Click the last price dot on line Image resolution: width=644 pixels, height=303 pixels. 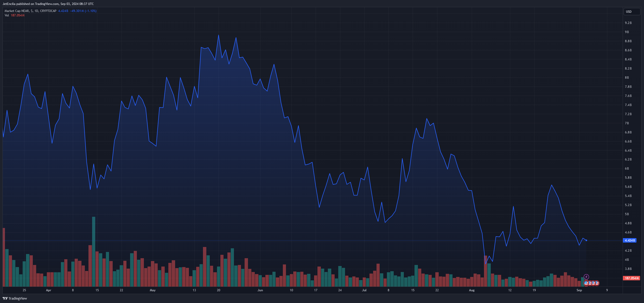586,240
